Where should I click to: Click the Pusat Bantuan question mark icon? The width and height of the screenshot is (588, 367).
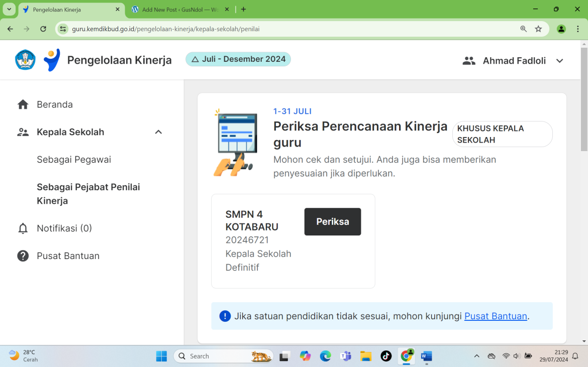pyautogui.click(x=23, y=256)
